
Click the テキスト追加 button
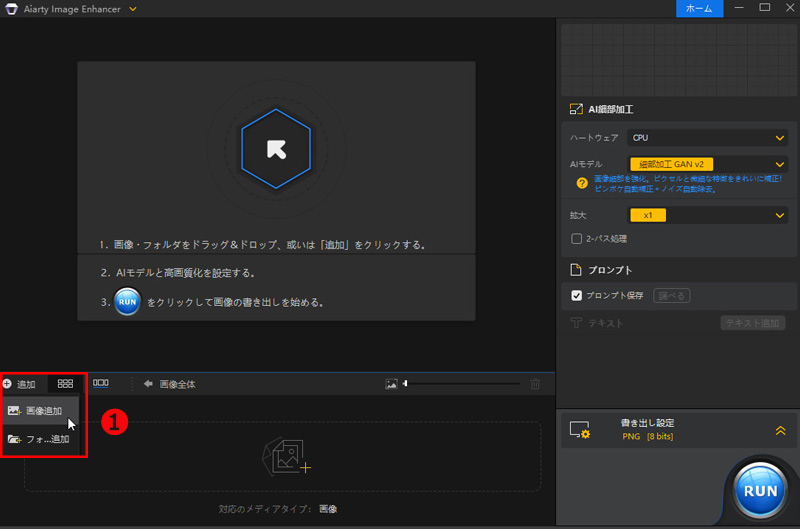pyautogui.click(x=752, y=323)
